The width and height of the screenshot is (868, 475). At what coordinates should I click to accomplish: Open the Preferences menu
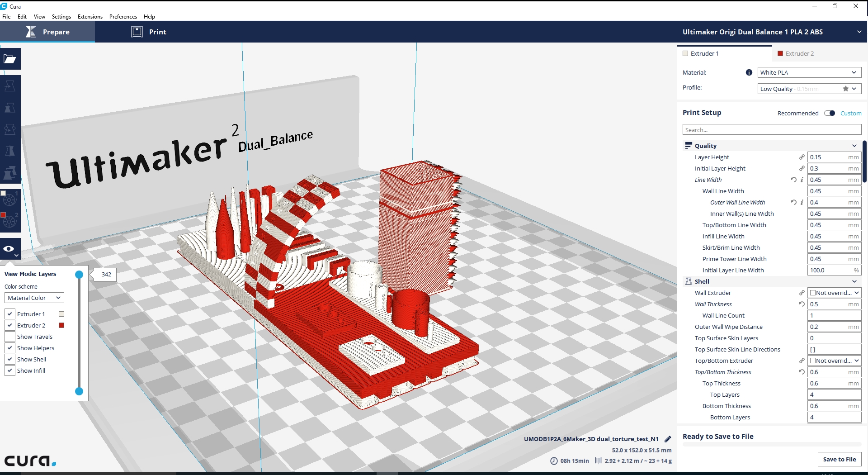click(x=123, y=17)
